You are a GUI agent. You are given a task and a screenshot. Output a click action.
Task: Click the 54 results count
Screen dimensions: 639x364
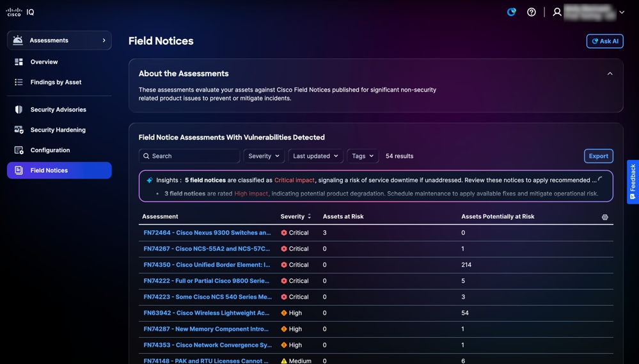[399, 156]
